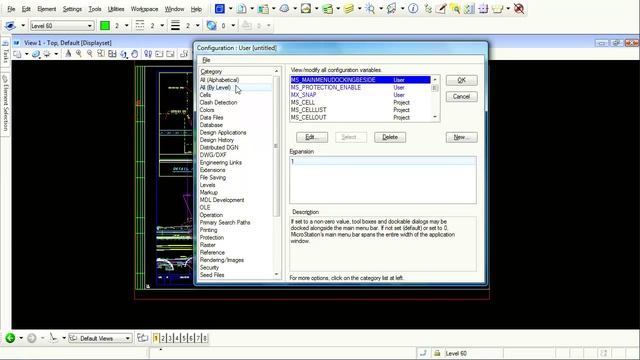The image size is (640, 360).
Task: Toggle view 1 button in view group
Action: [156, 338]
